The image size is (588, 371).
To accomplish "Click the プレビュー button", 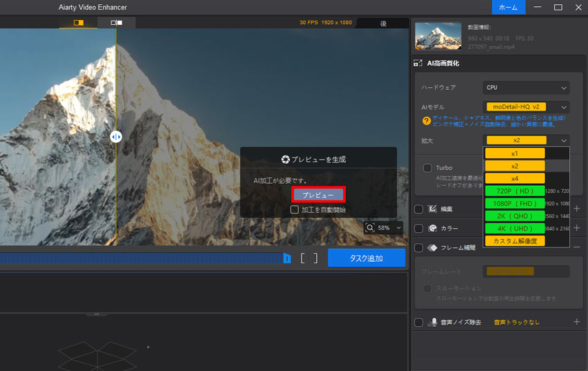I will click(x=318, y=196).
